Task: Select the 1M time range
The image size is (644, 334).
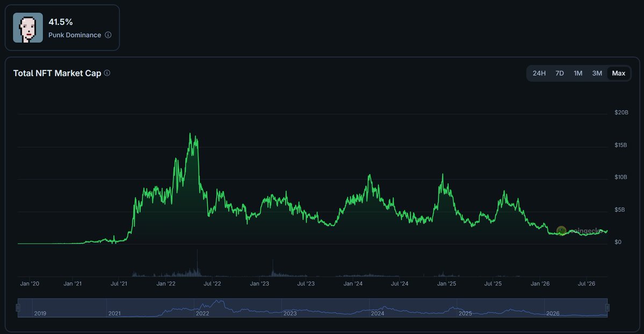Action: click(x=578, y=73)
